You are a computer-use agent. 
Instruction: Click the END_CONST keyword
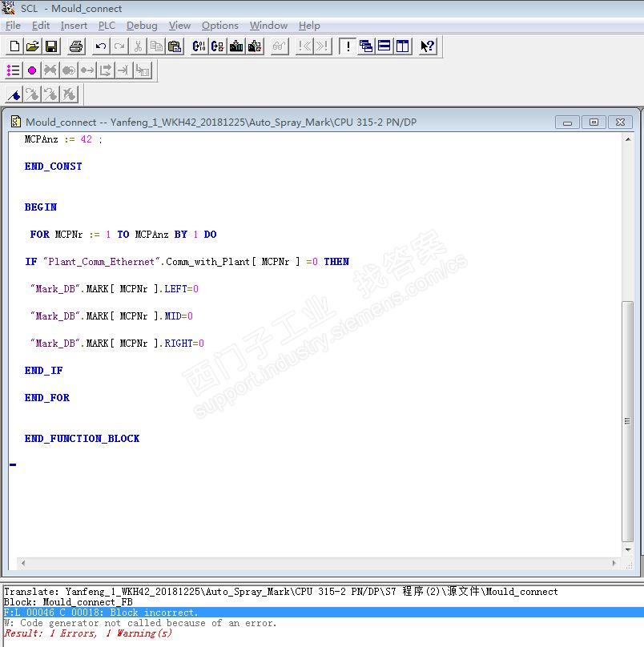coord(53,167)
